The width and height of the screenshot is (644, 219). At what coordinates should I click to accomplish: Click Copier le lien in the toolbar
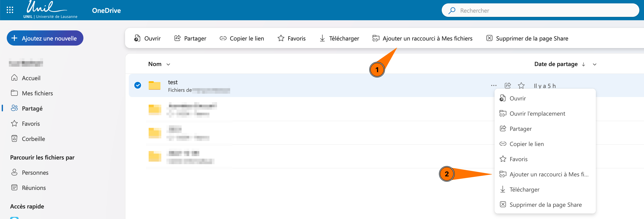(x=242, y=38)
